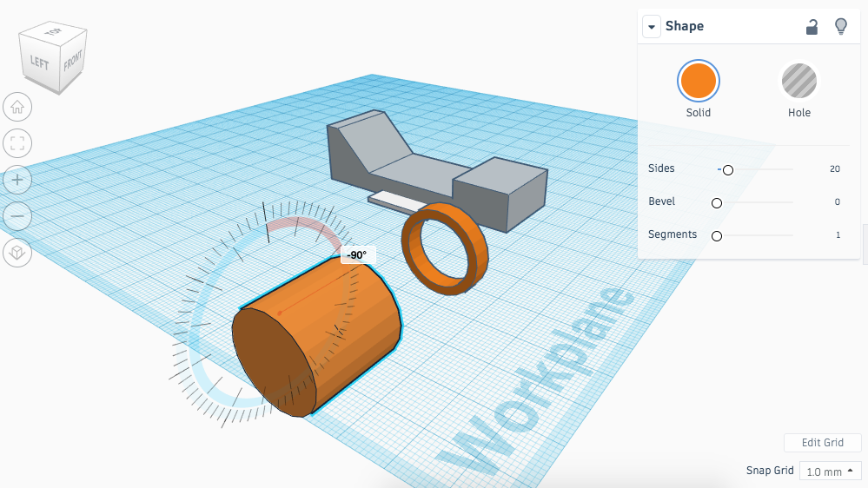Click the LEFT face of the view cube
The width and height of the screenshot is (868, 488).
[40, 63]
